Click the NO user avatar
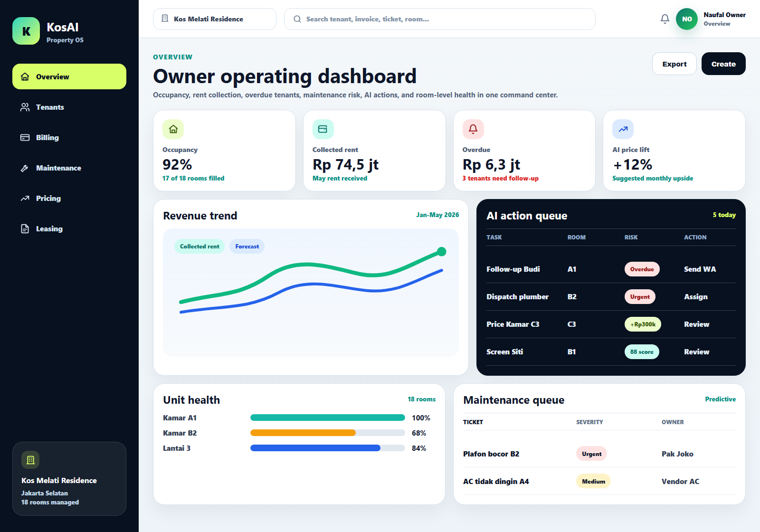The image size is (760, 532). tap(687, 19)
